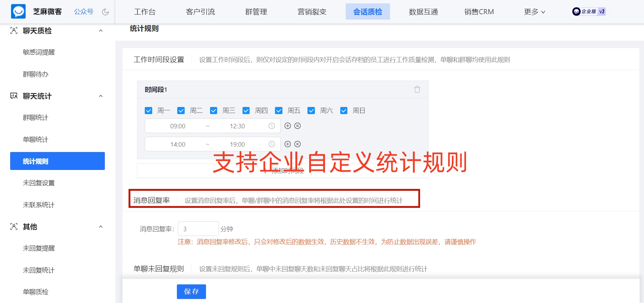This screenshot has width=644, height=303.
Task: Uncheck the 周日 checkbox
Action: coord(344,111)
